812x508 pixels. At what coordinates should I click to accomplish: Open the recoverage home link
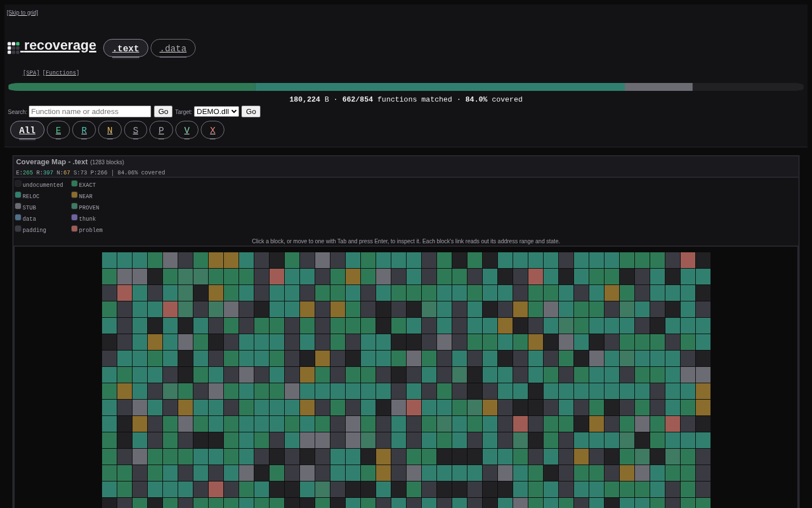pos(52,46)
